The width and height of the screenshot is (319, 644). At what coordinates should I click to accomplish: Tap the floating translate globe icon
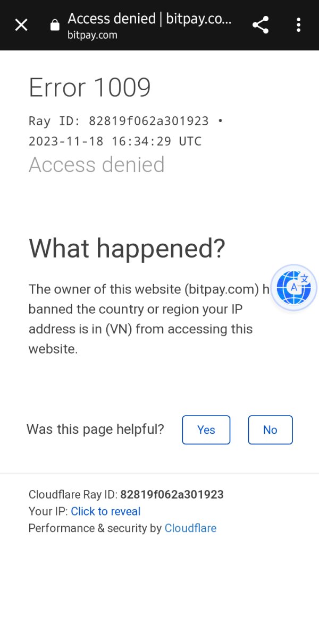294,288
